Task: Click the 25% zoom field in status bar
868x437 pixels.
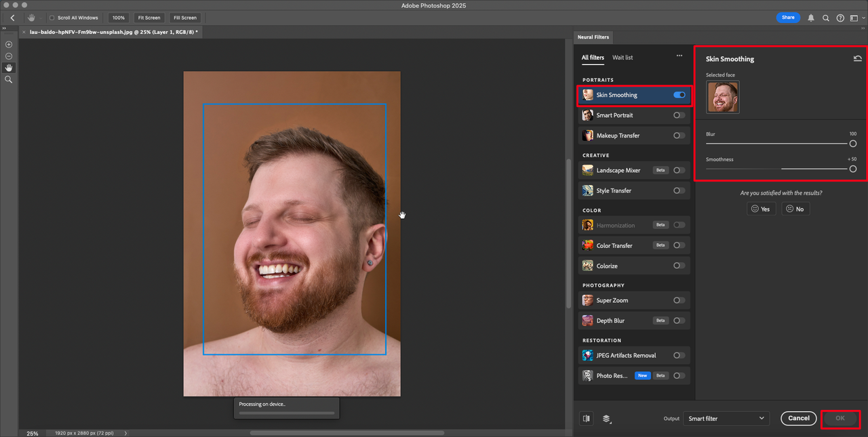Action: 33,433
